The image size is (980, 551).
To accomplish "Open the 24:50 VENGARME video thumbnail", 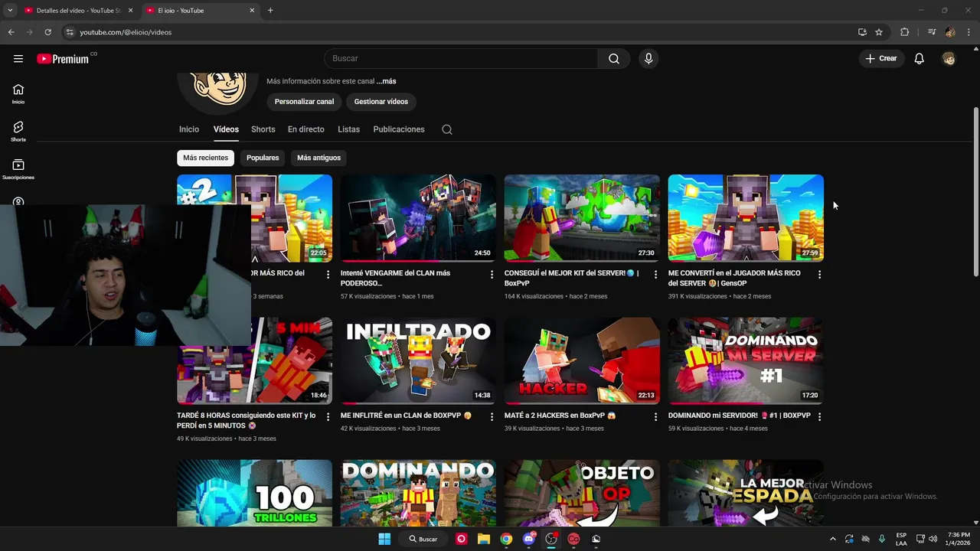I will (x=418, y=218).
